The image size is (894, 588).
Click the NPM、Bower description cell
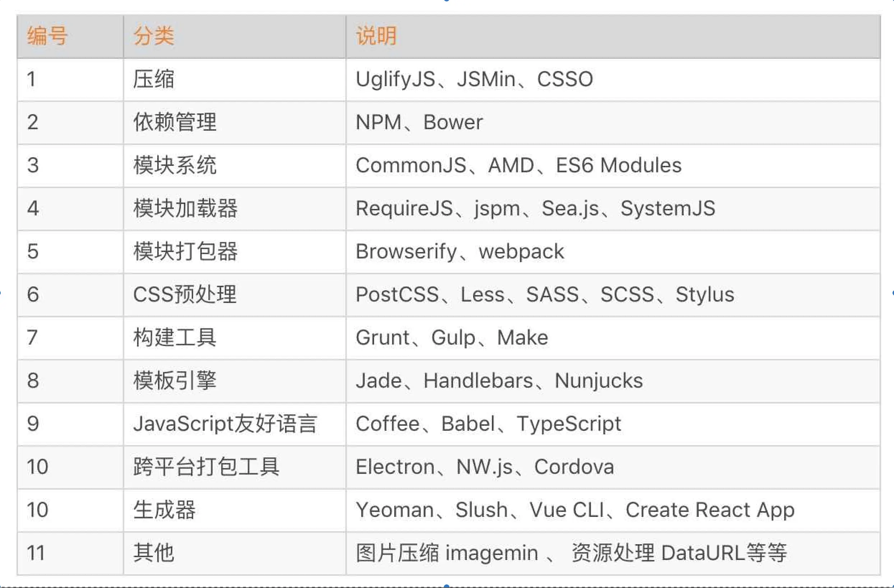tap(613, 123)
